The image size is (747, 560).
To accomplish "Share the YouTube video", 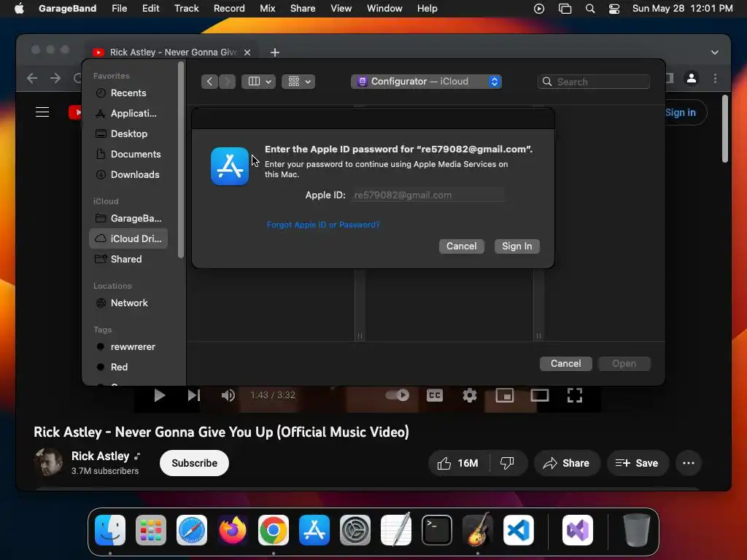I will click(x=566, y=463).
